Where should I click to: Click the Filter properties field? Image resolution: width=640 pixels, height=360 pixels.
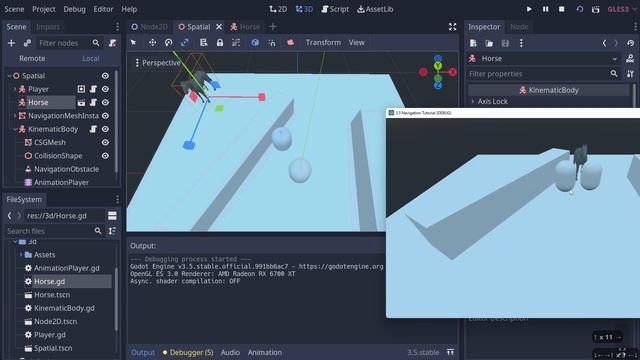point(543,74)
